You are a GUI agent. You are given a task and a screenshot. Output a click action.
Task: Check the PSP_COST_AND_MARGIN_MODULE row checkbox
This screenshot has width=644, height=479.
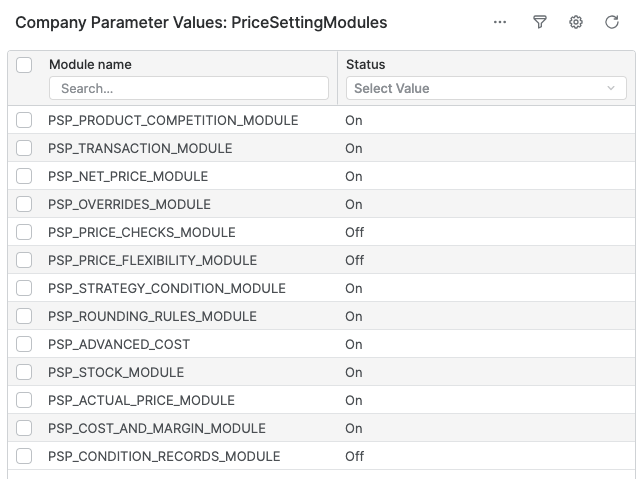click(24, 428)
